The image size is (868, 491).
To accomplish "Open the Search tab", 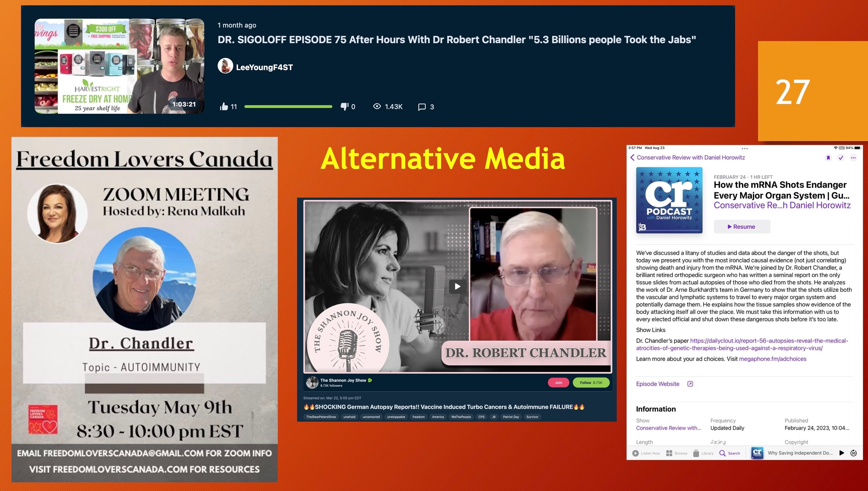I will (x=730, y=453).
